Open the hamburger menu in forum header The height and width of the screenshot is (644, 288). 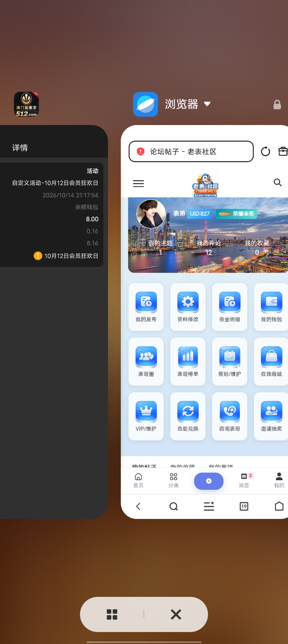(x=138, y=183)
